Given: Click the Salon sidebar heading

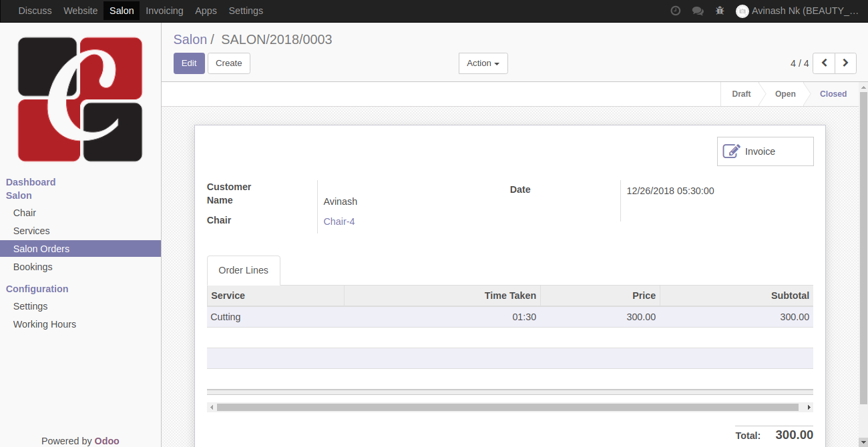Looking at the screenshot, I should pyautogui.click(x=19, y=195).
